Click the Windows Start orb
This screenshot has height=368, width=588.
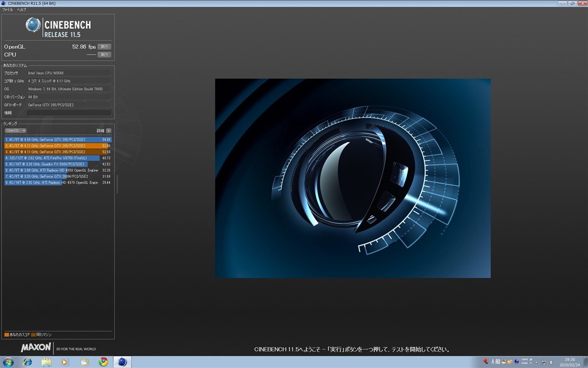[x=8, y=362]
